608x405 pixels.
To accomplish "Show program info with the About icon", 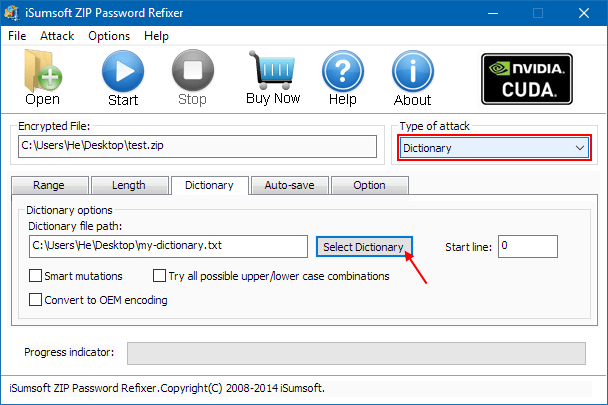I will click(413, 78).
